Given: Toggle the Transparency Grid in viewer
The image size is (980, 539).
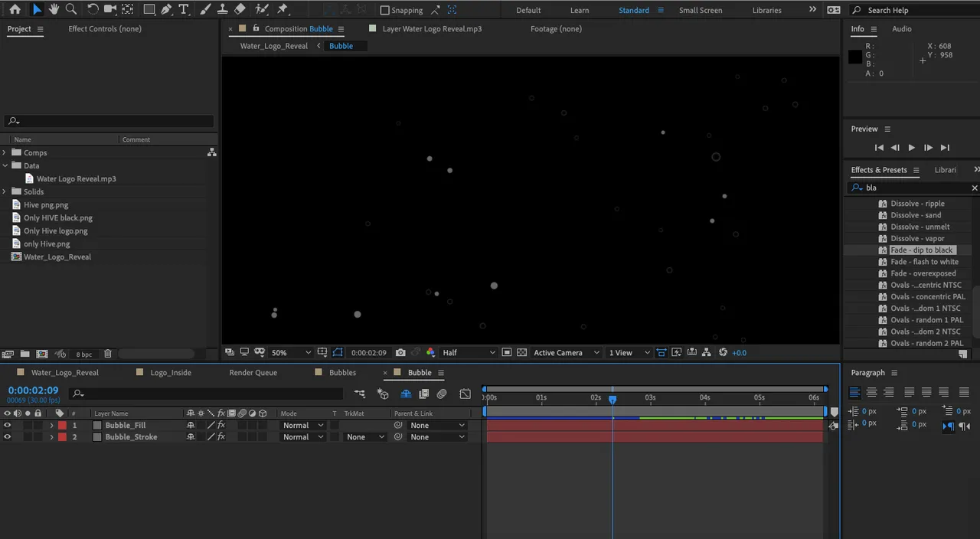Looking at the screenshot, I should coord(522,352).
